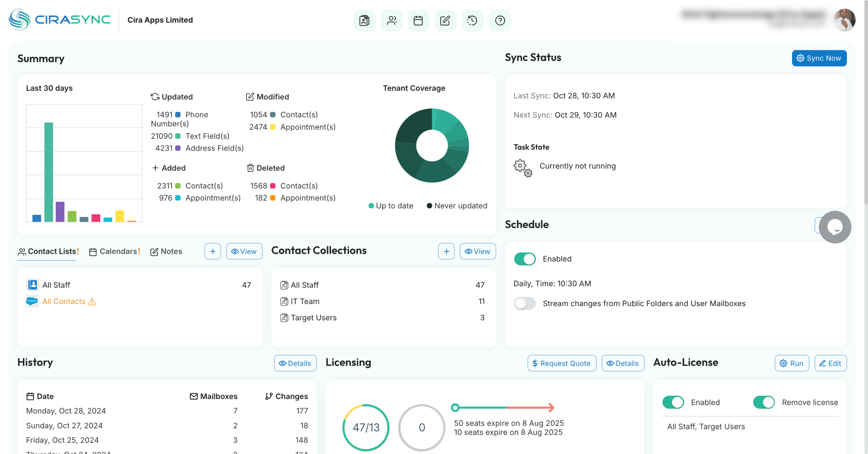Click the notes edit icon in top toolbar
The image size is (868, 454).
445,20
